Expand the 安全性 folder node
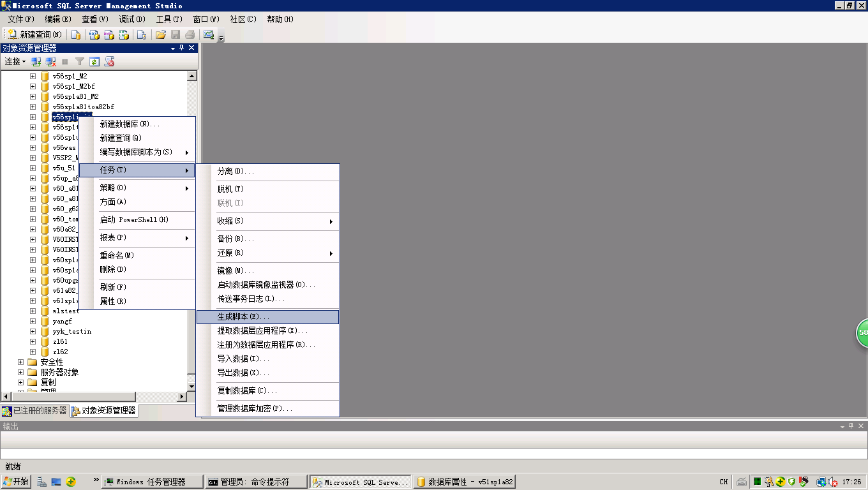 coord(20,362)
